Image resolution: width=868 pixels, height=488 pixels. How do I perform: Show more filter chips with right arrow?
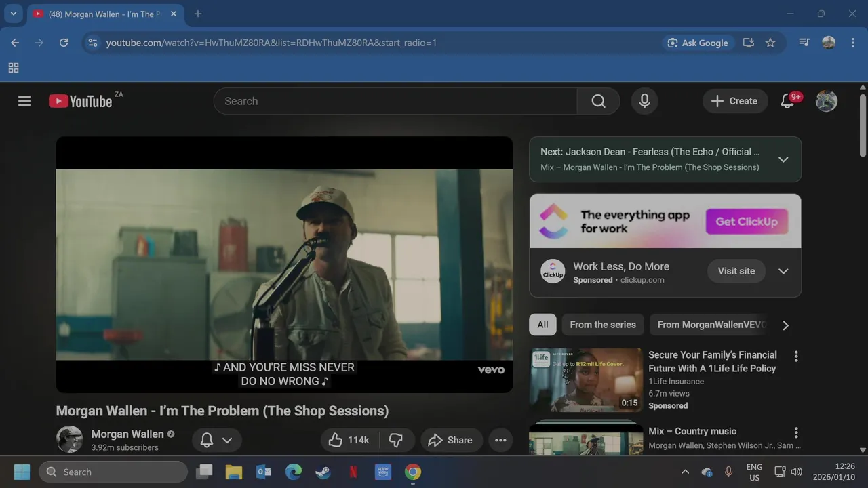click(x=785, y=325)
